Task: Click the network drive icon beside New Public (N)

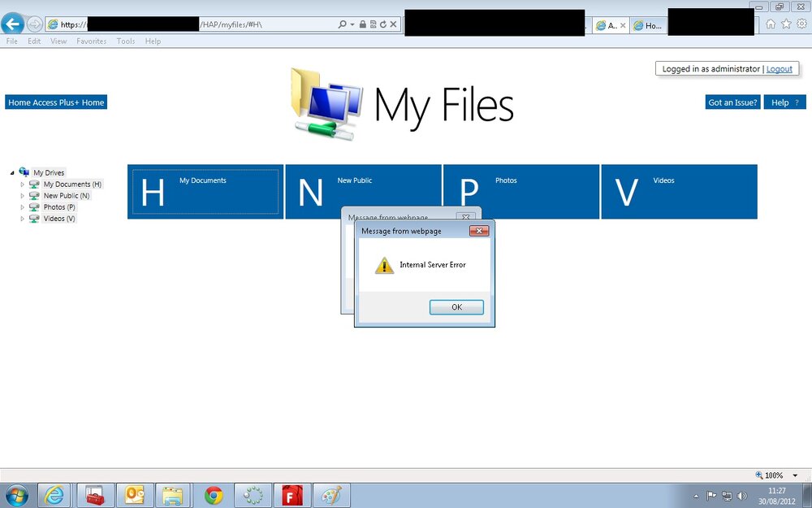Action: point(34,195)
